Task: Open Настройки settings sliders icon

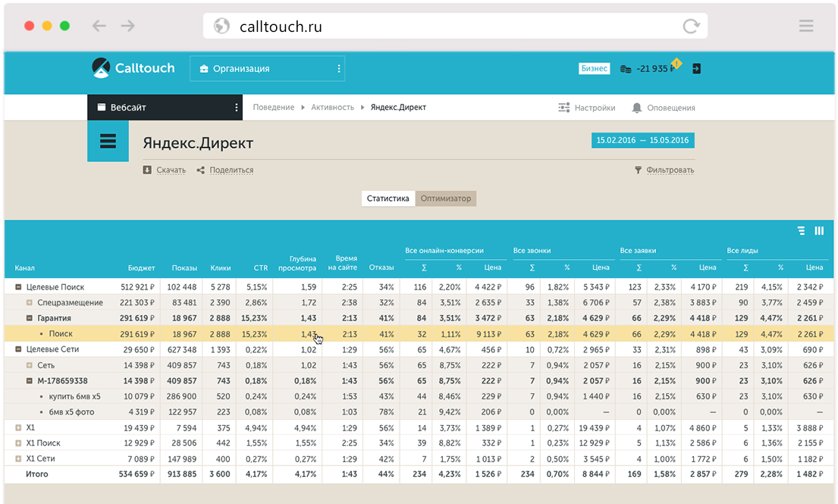Action: click(563, 108)
